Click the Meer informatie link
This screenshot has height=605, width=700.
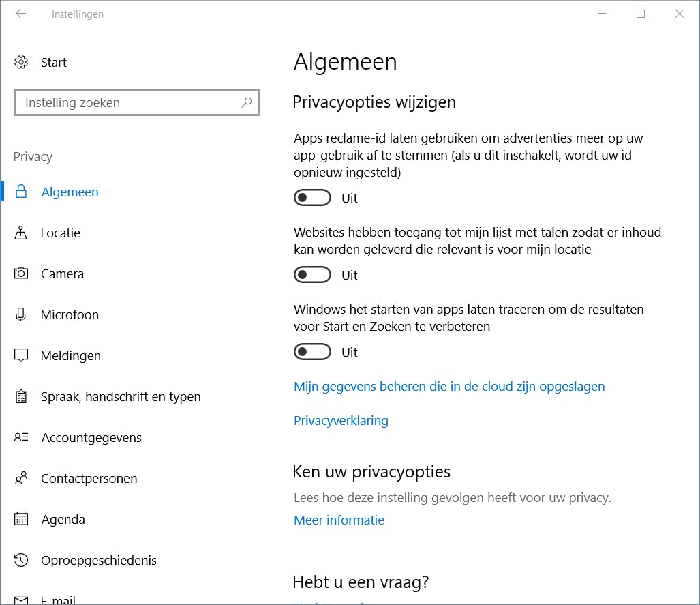tap(339, 520)
